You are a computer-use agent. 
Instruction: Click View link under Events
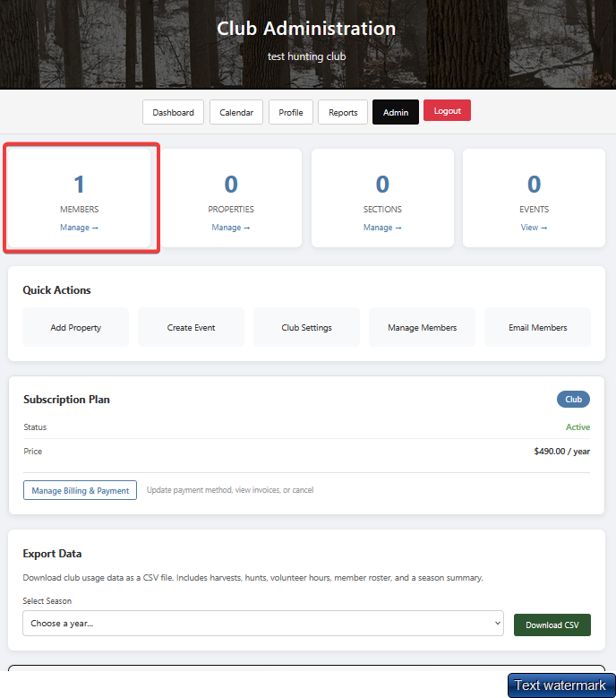(534, 228)
